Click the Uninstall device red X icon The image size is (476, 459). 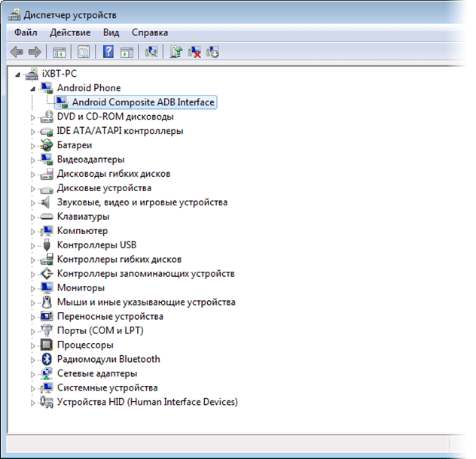(x=194, y=52)
